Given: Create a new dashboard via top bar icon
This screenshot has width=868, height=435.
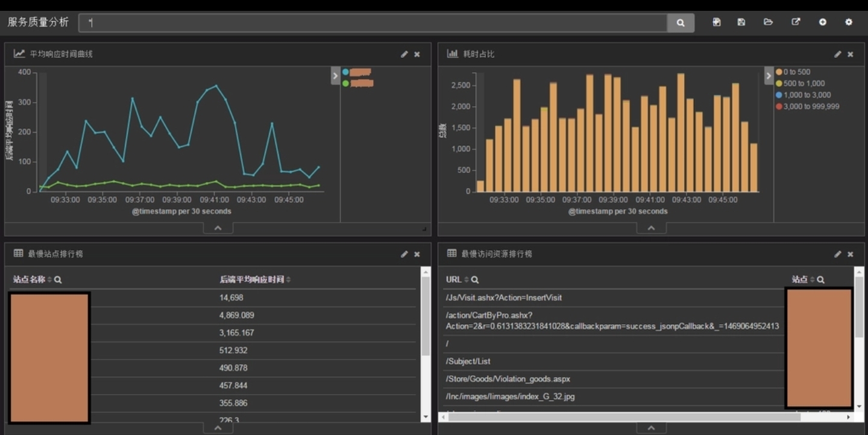Looking at the screenshot, I should click(717, 22).
